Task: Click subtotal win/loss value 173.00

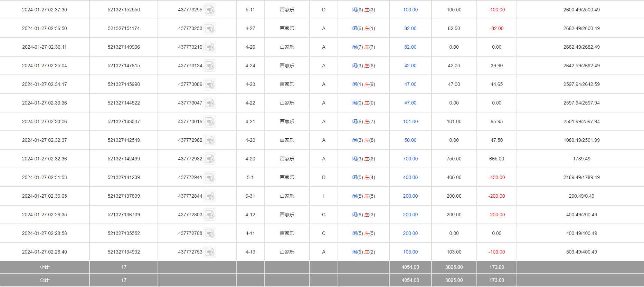Action: pos(496,267)
